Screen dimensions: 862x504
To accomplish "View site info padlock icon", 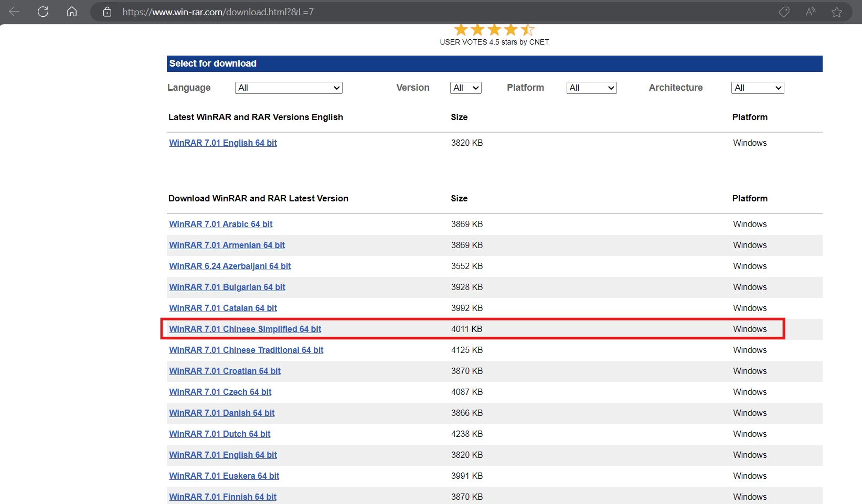I will (x=107, y=12).
